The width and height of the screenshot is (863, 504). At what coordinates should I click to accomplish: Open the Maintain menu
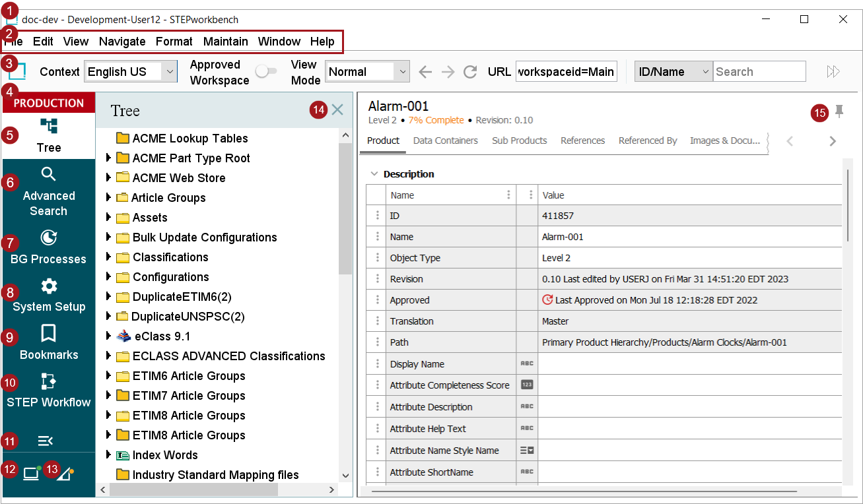coord(225,42)
